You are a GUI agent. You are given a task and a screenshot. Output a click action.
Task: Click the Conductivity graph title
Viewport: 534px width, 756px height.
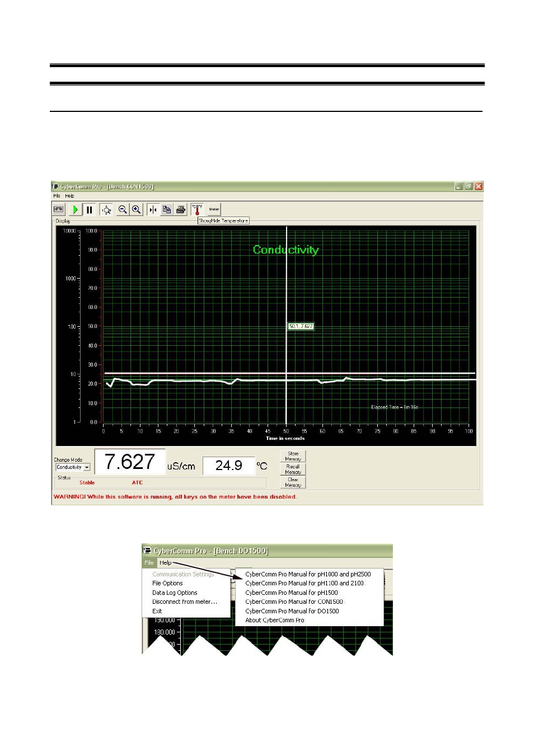(x=285, y=250)
